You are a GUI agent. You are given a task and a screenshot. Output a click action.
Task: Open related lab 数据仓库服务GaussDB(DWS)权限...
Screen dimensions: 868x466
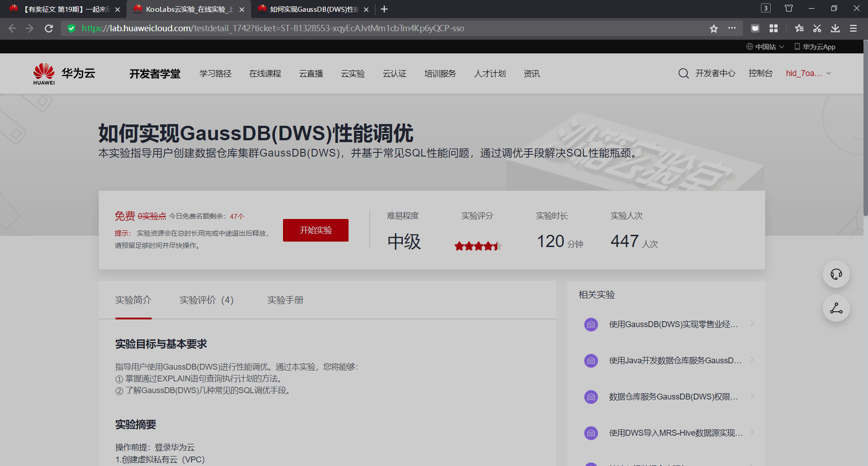673,397
